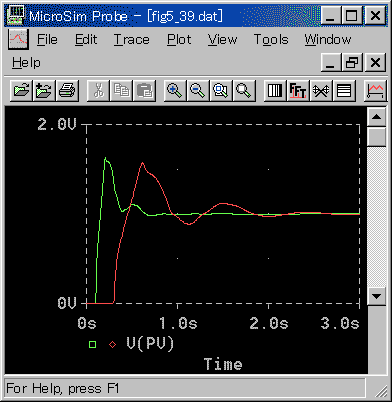Screen dimensions: 392x402
Task: Click the Add Trace waveform icon
Action: click(x=375, y=90)
